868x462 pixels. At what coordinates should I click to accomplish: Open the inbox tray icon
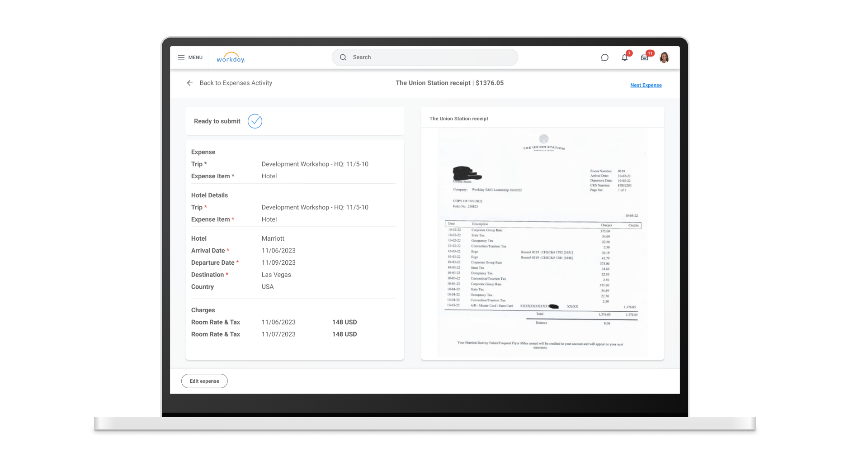point(645,57)
